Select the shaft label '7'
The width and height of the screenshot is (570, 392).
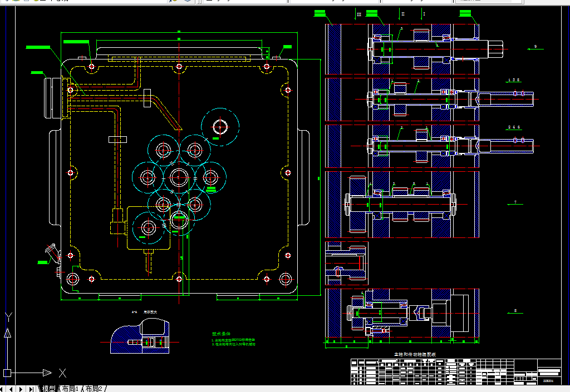[x=515, y=202]
